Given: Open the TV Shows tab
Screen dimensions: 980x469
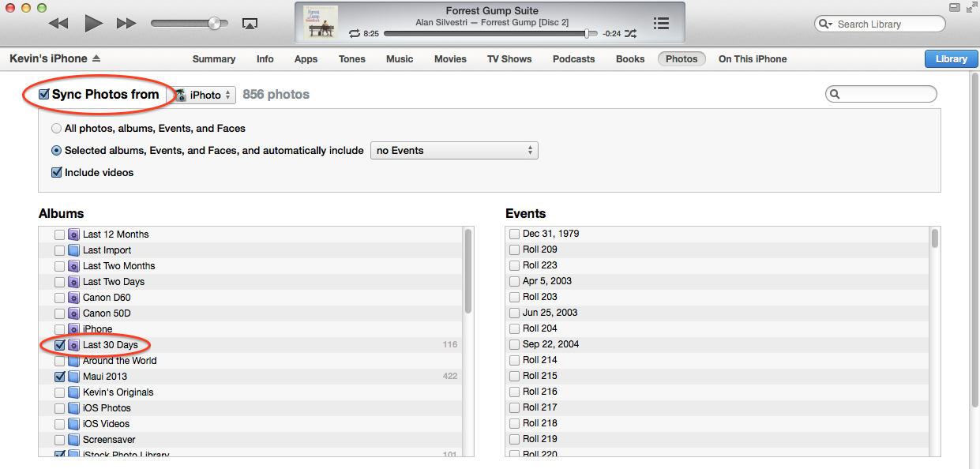Looking at the screenshot, I should pos(509,59).
